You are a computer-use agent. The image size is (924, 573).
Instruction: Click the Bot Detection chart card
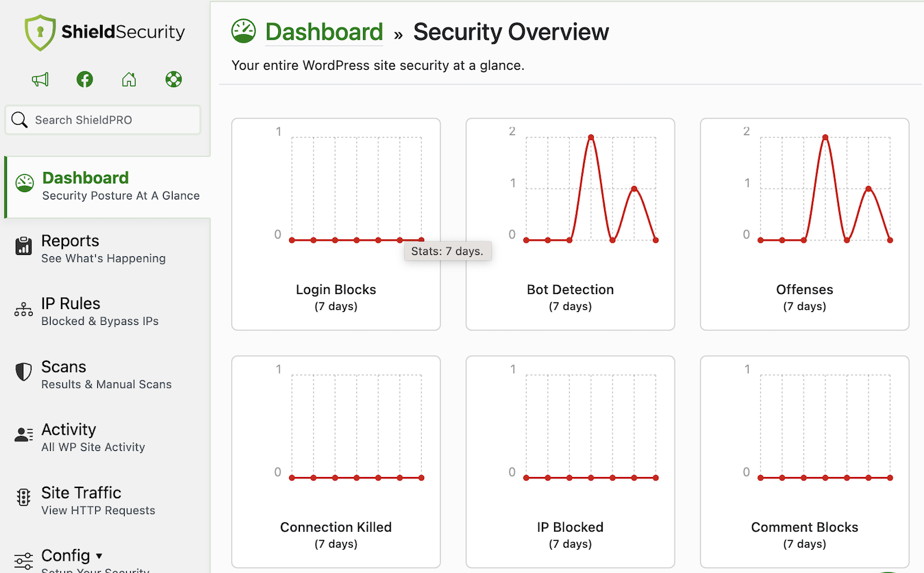pos(570,224)
